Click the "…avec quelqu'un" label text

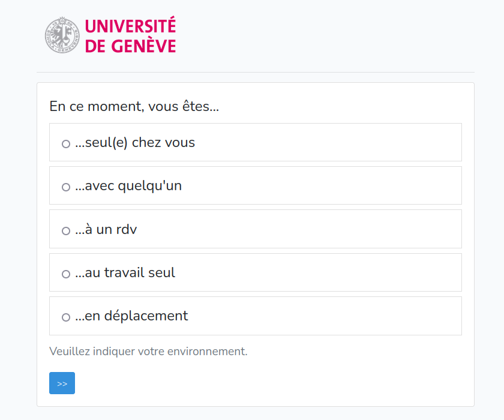[128, 186]
